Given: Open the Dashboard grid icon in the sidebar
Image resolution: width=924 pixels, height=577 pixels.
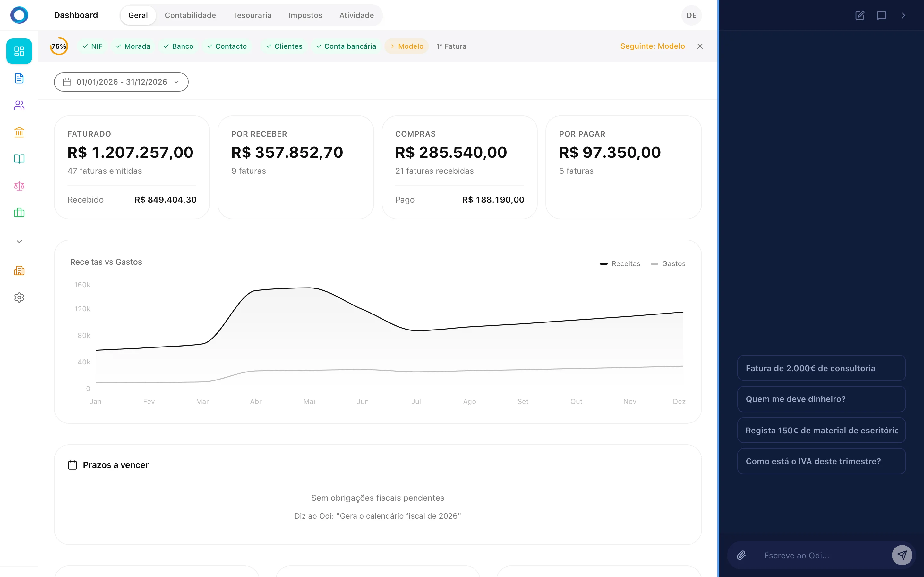Looking at the screenshot, I should pos(19,51).
